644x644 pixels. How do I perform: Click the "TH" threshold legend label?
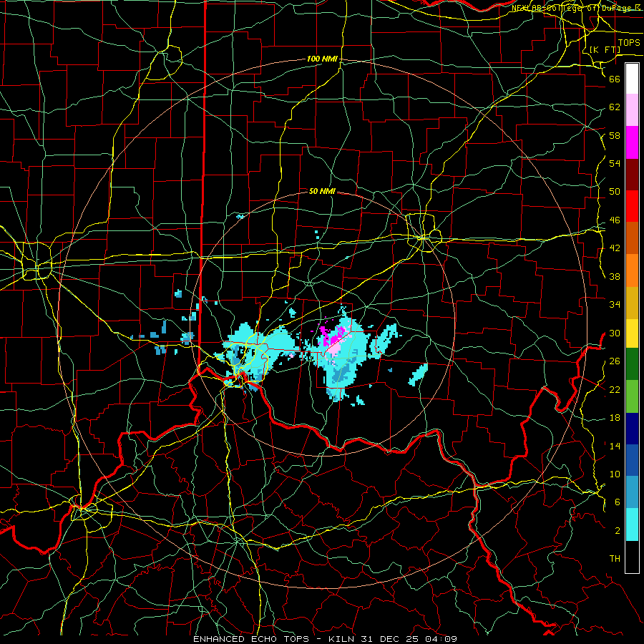(x=615, y=559)
